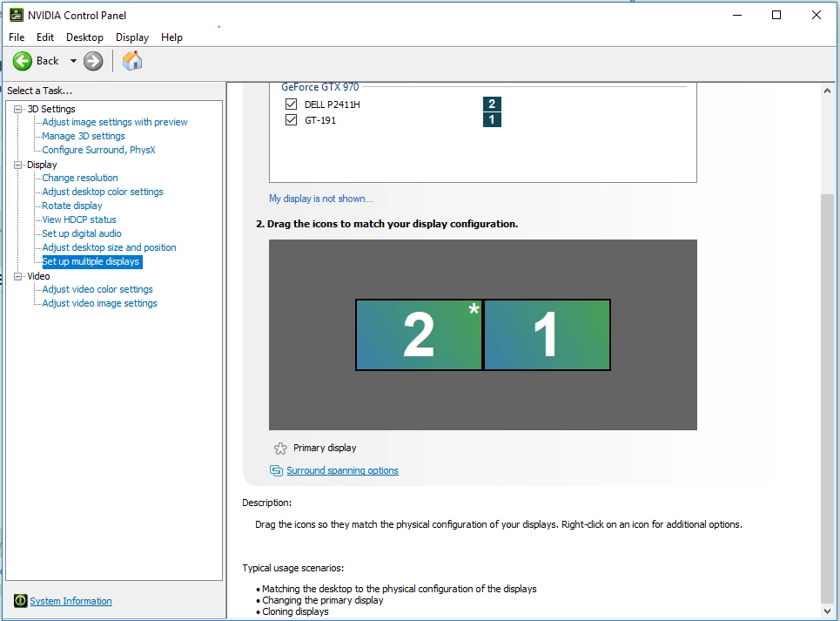The image size is (840, 621).
Task: Click the NVIDIA Control Panel title bar icon
Action: 17,15
